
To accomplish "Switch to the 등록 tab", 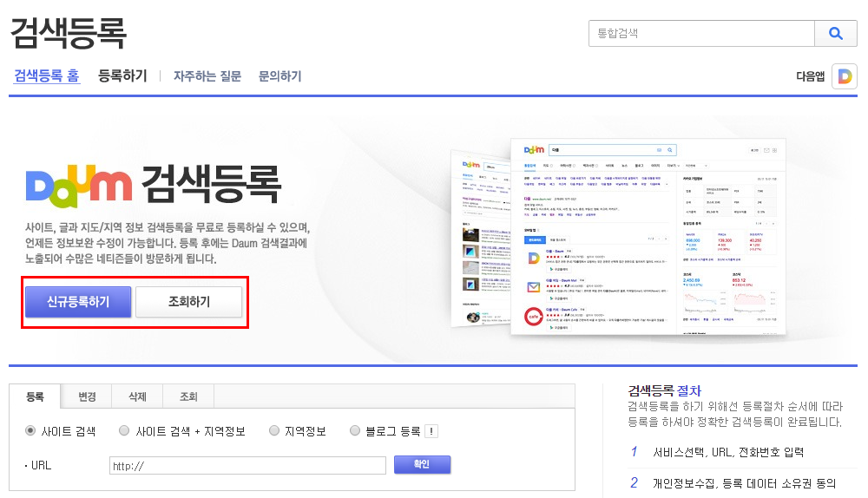I will coord(35,396).
